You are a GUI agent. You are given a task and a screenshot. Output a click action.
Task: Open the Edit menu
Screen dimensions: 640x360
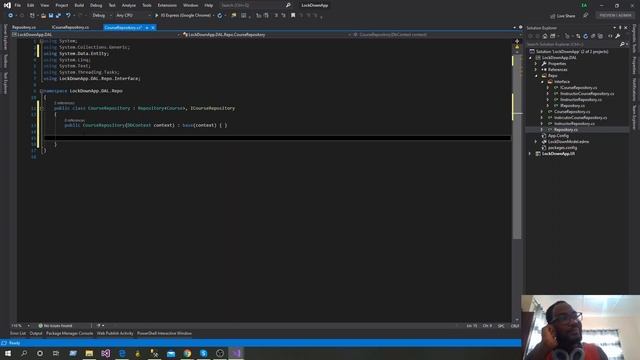click(31, 5)
